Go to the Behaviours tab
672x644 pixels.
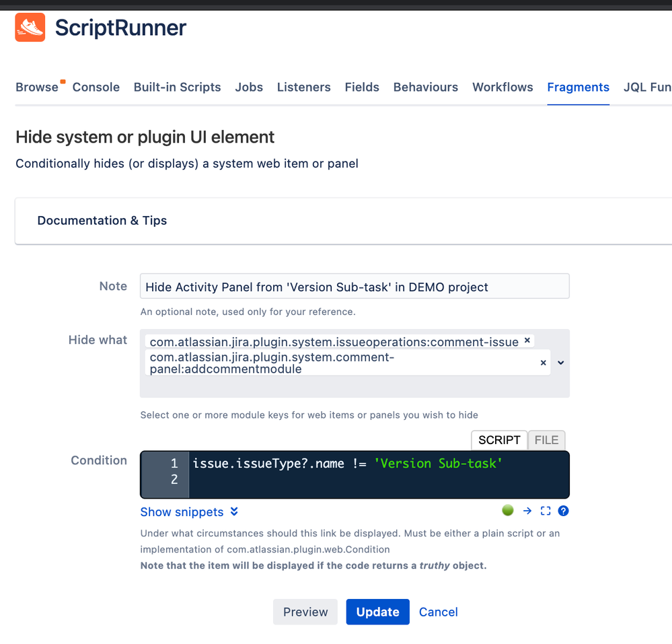click(x=426, y=87)
